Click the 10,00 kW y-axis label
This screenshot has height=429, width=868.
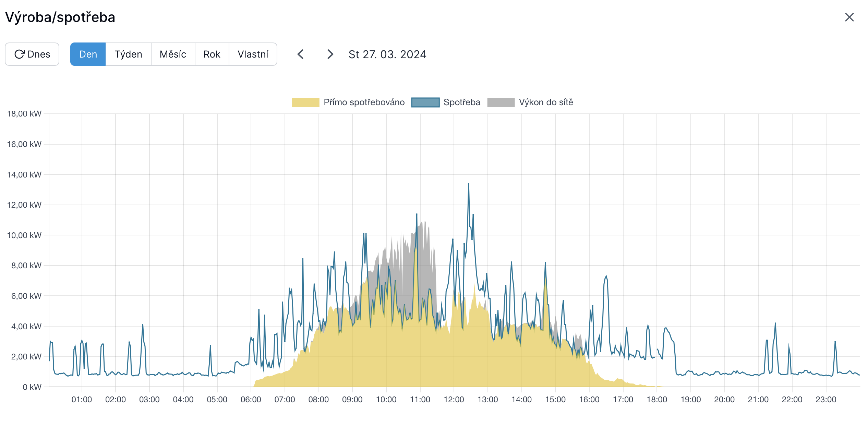coord(24,235)
